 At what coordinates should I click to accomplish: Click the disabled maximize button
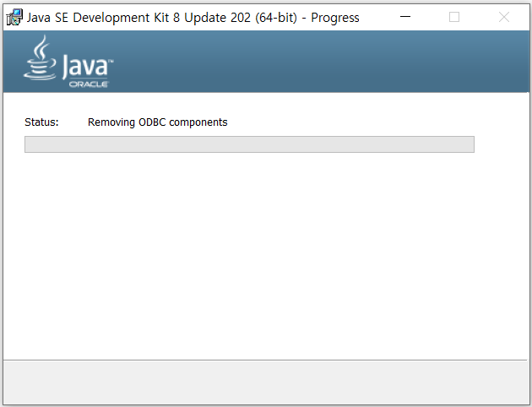[454, 17]
